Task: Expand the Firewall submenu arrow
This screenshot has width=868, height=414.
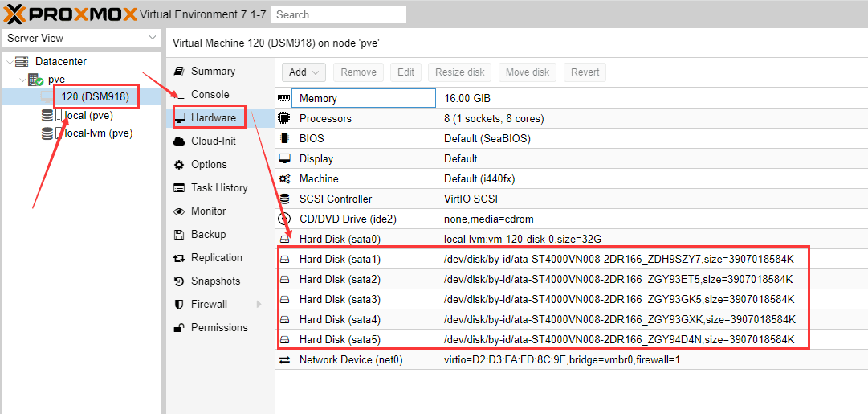Action: tap(259, 304)
